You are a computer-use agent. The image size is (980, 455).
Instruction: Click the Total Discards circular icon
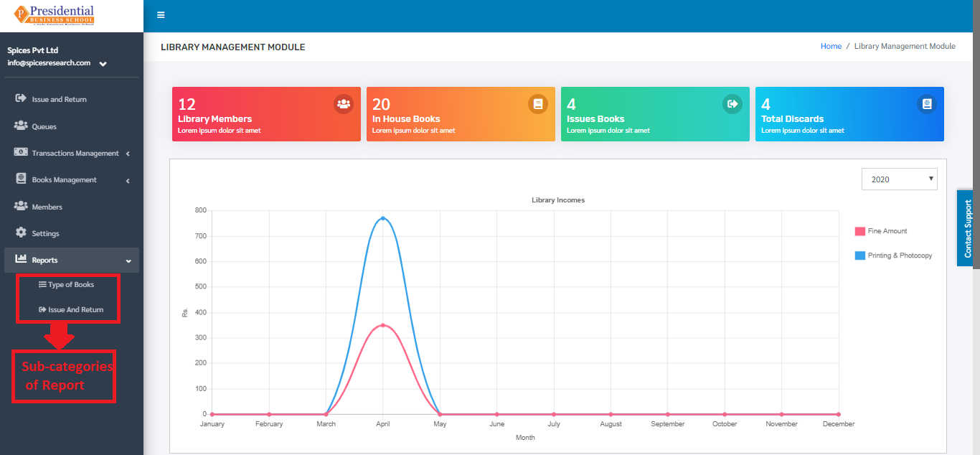[x=927, y=104]
